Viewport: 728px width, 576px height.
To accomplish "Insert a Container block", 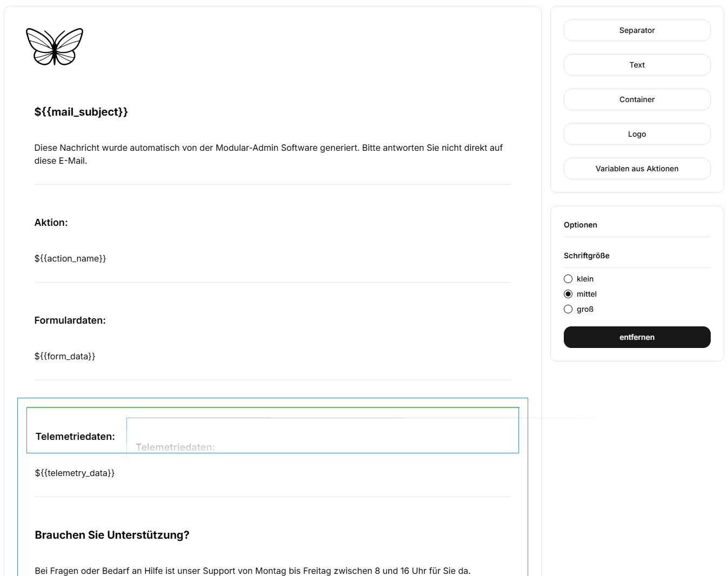I will (637, 99).
